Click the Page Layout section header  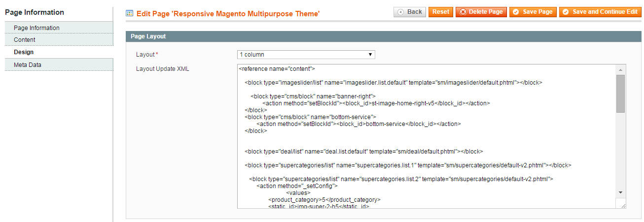point(384,36)
